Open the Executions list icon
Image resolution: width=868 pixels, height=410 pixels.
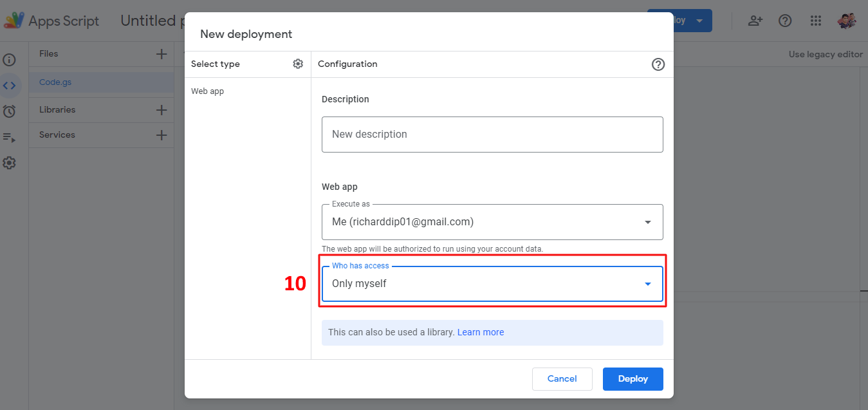point(9,137)
